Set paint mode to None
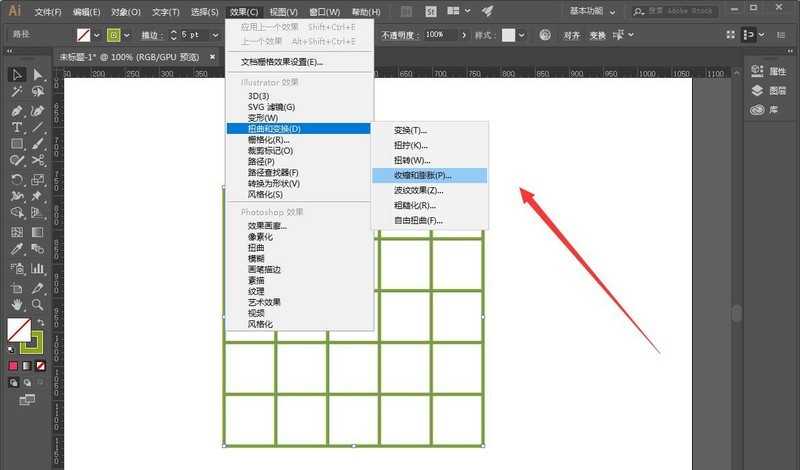This screenshot has height=470, width=800. tap(41, 366)
